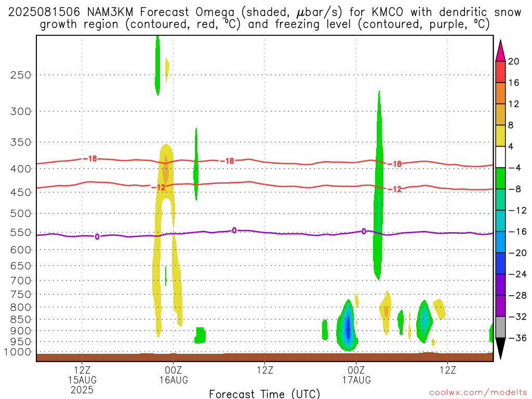Click the 550 pressure level label
Image resolution: width=532 pixels, height=399 pixels.
pos(21,232)
